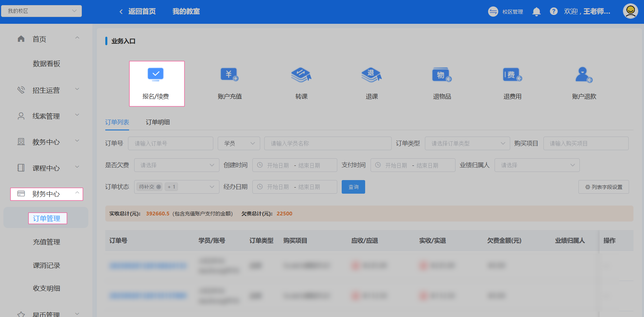This screenshot has width=644, height=317.
Task: Remove the 待补交 status tag
Action: (159, 187)
